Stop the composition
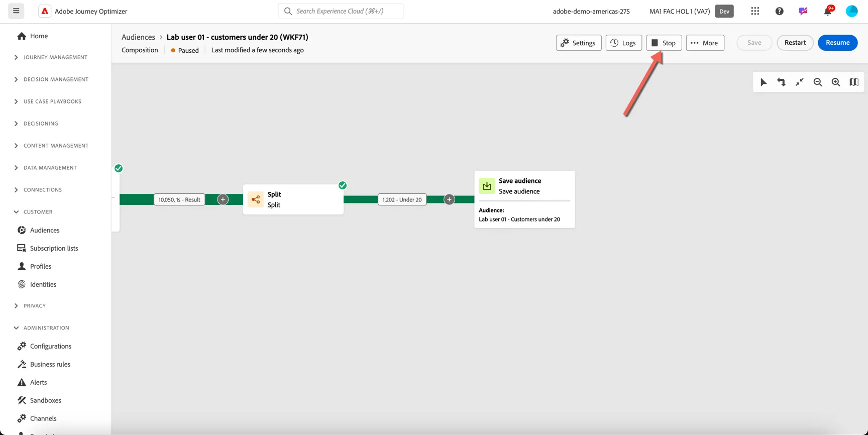 click(x=664, y=43)
